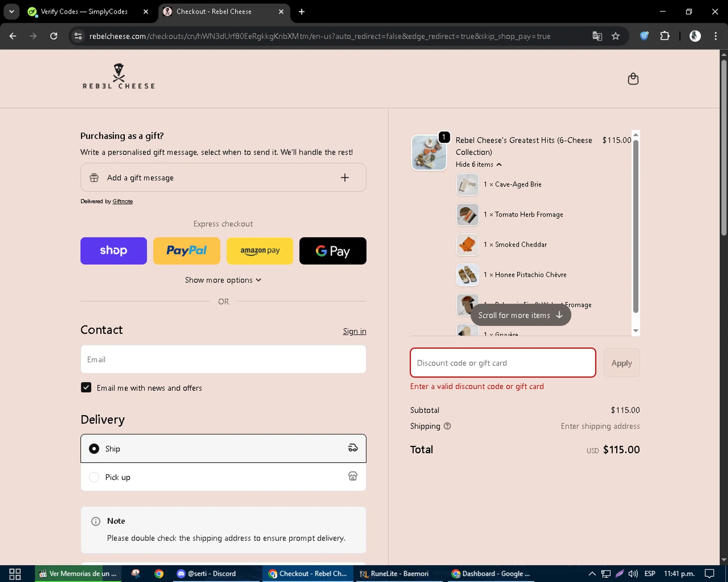Click the Rebel Cheese skull logo
Screen dimensions: 728x582
point(119,76)
